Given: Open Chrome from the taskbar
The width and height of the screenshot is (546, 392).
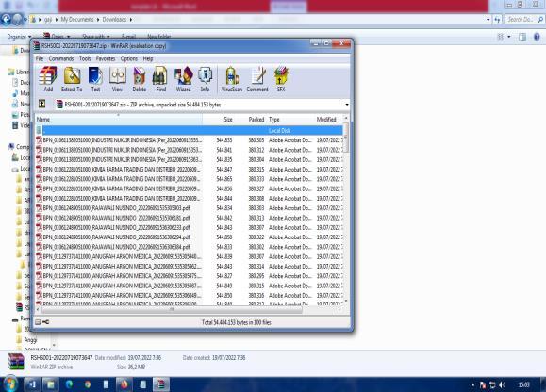Looking at the screenshot, I should (88, 384).
